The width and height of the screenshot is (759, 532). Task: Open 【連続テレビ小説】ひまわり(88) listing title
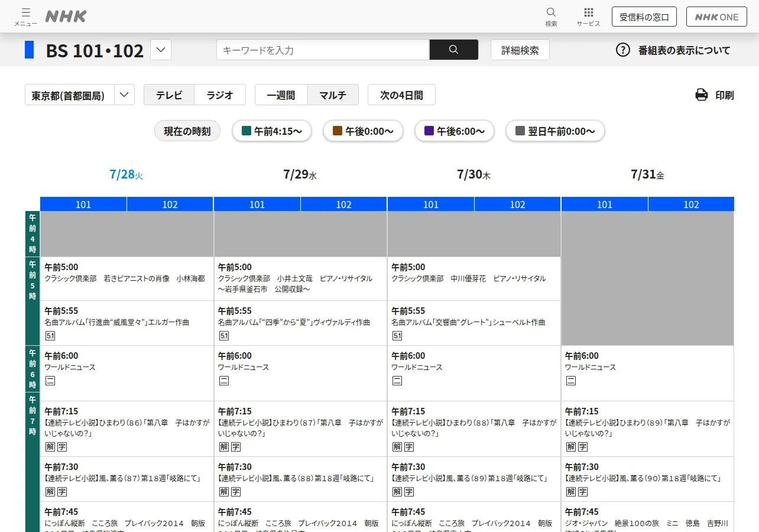point(474,428)
